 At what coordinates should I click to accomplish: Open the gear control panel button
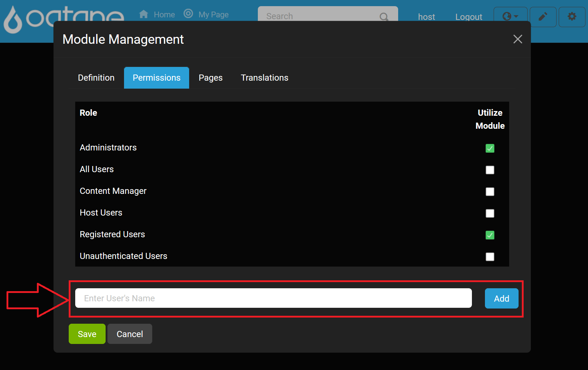click(572, 17)
